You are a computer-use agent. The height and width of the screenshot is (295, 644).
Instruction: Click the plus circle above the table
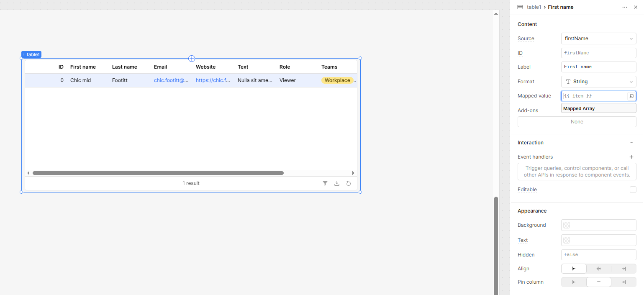point(192,59)
